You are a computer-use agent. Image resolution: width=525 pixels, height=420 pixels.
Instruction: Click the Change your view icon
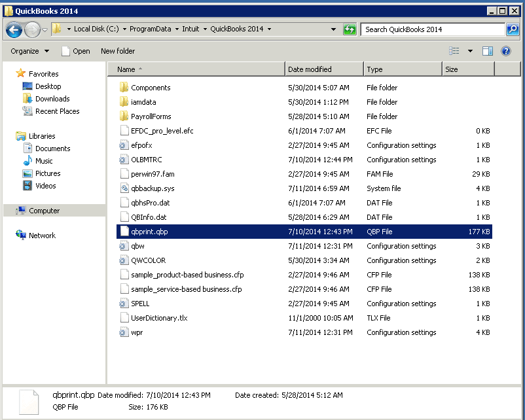point(454,51)
